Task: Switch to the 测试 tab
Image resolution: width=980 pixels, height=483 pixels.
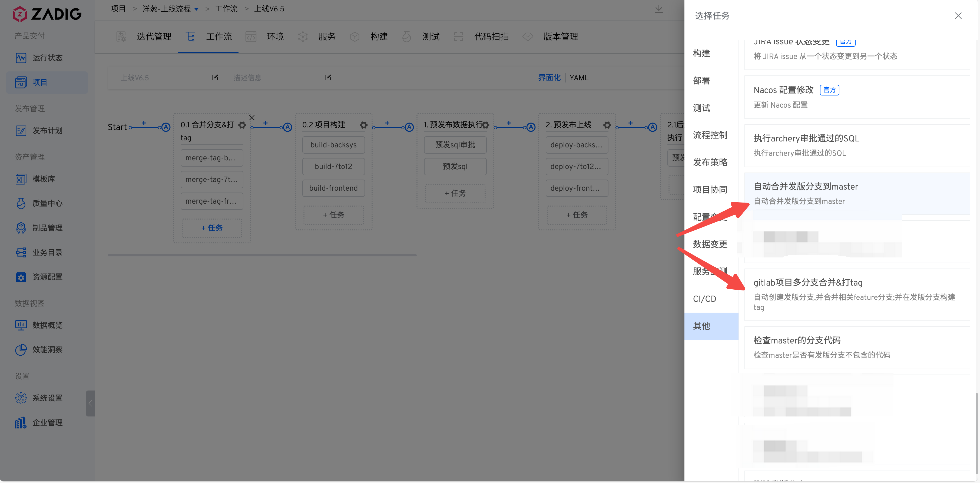Action: [x=421, y=37]
